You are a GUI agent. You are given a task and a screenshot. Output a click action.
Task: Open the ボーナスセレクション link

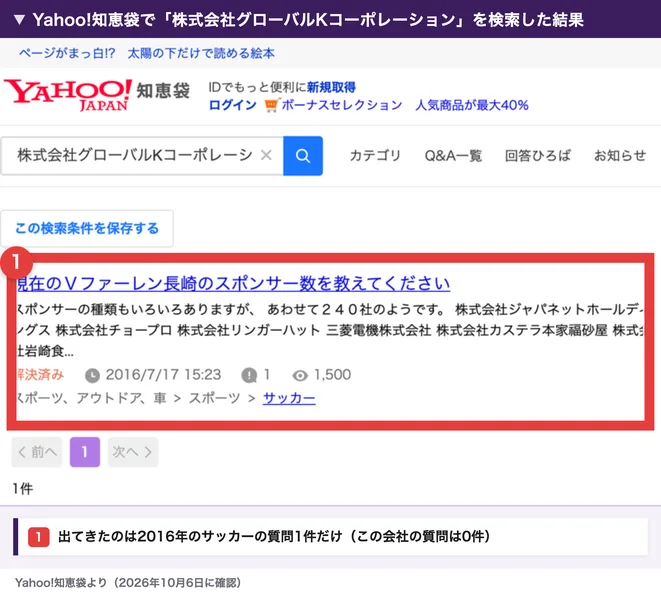342,105
